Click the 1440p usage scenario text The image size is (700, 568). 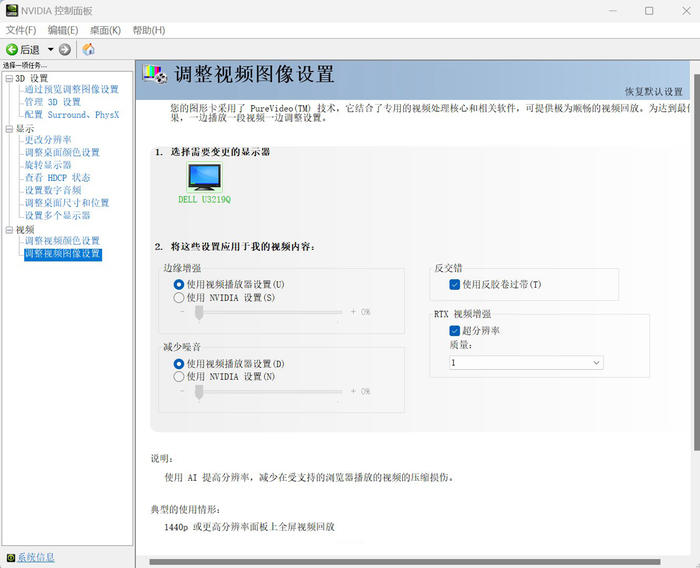tap(250, 527)
